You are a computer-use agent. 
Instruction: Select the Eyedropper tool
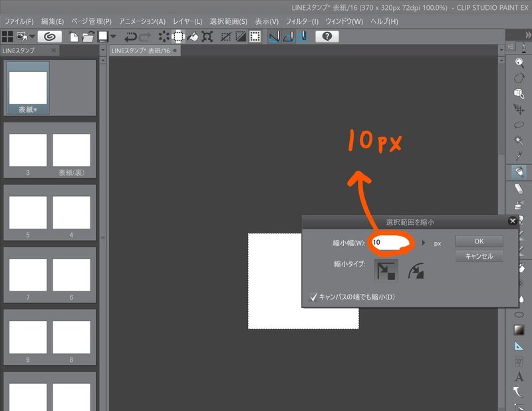click(x=519, y=156)
